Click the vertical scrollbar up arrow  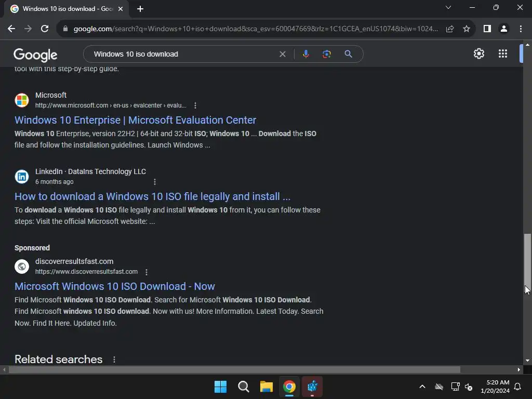527,45
